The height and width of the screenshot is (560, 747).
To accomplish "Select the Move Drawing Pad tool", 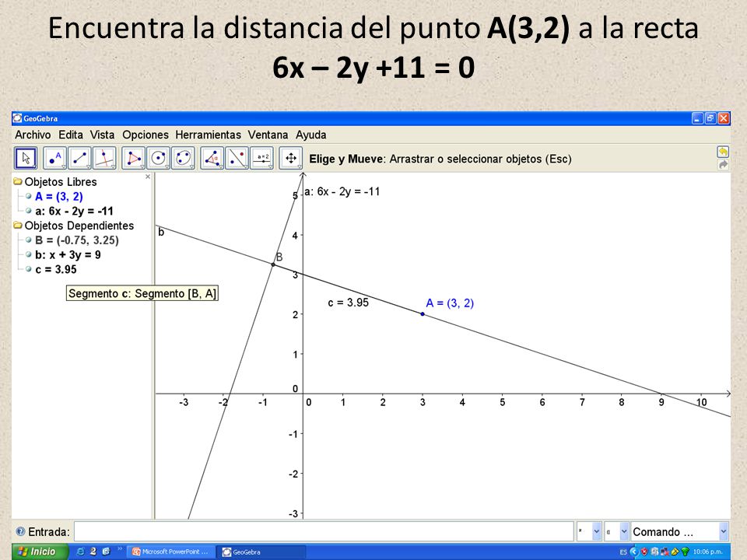I will 290,158.
